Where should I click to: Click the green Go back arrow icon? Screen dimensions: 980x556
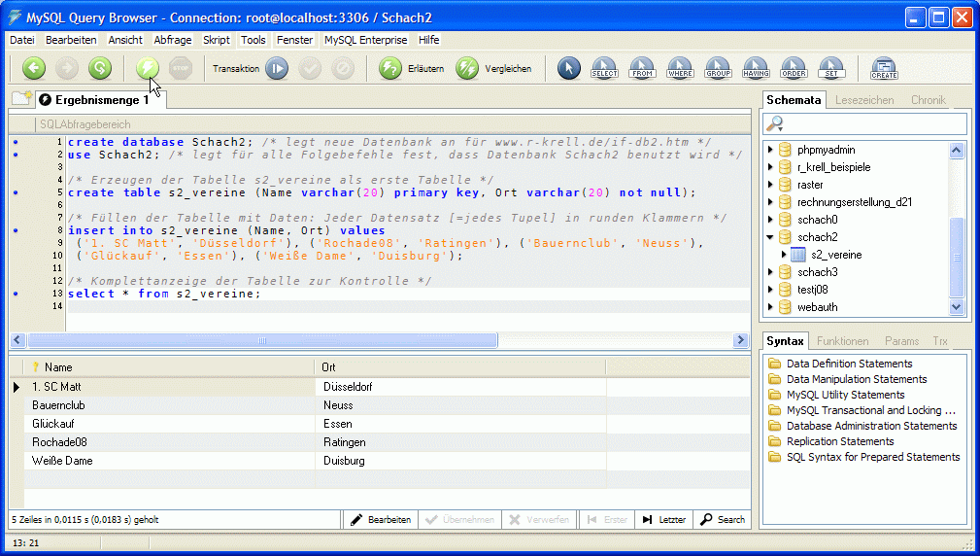click(34, 68)
